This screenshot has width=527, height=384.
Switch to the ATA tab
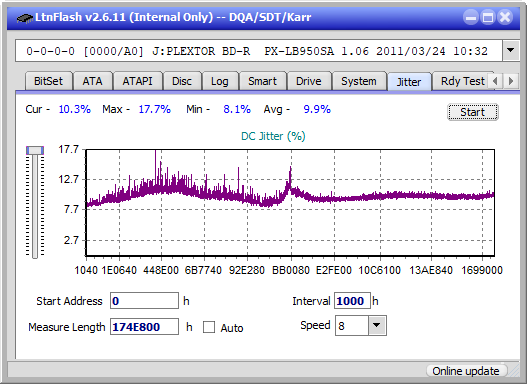[x=92, y=81]
